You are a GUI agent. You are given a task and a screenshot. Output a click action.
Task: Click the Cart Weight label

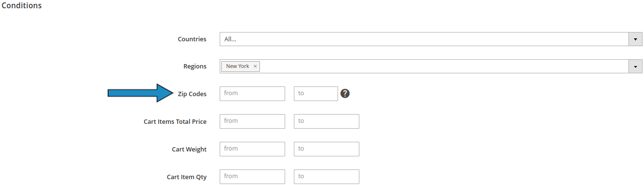click(x=189, y=150)
